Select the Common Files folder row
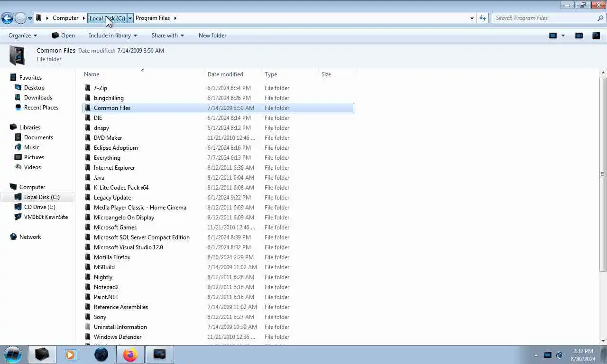The image size is (607, 364). (218, 108)
